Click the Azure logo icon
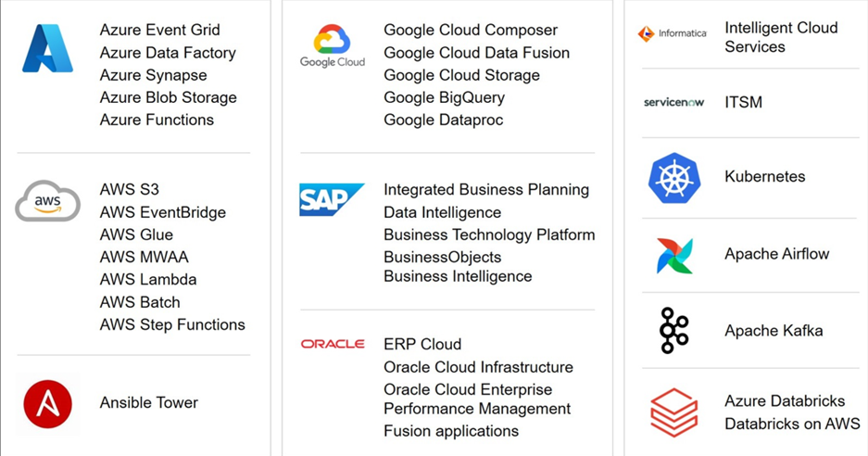868x456 pixels. click(x=47, y=49)
